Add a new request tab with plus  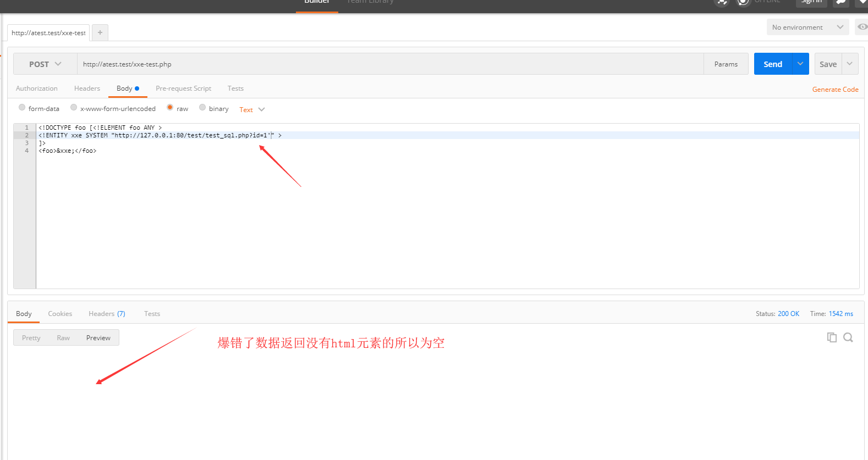(100, 32)
